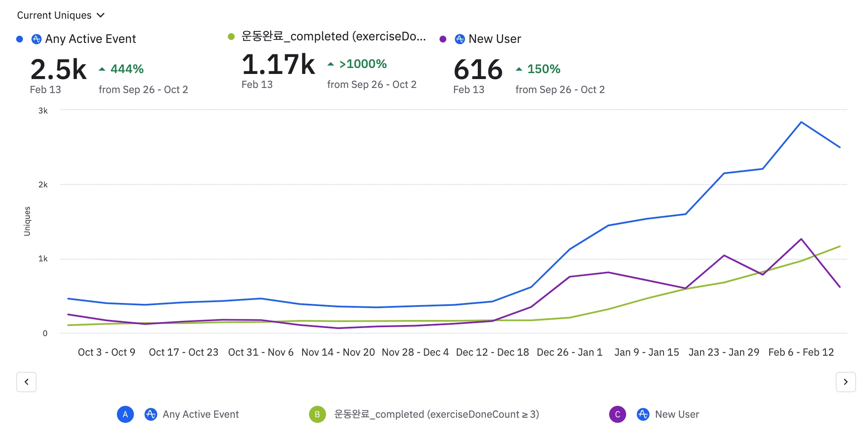Open the Current Uniques dropdown
Screen dimensions: 868x436
coord(60,15)
